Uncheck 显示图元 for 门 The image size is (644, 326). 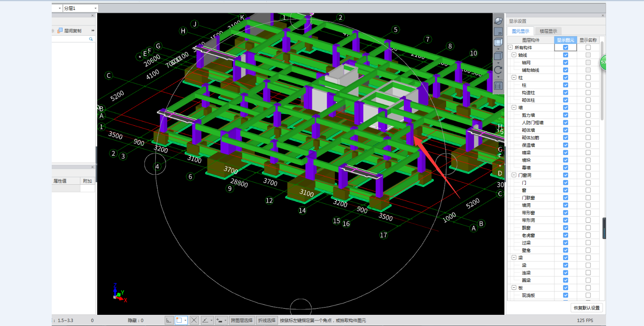(566, 183)
